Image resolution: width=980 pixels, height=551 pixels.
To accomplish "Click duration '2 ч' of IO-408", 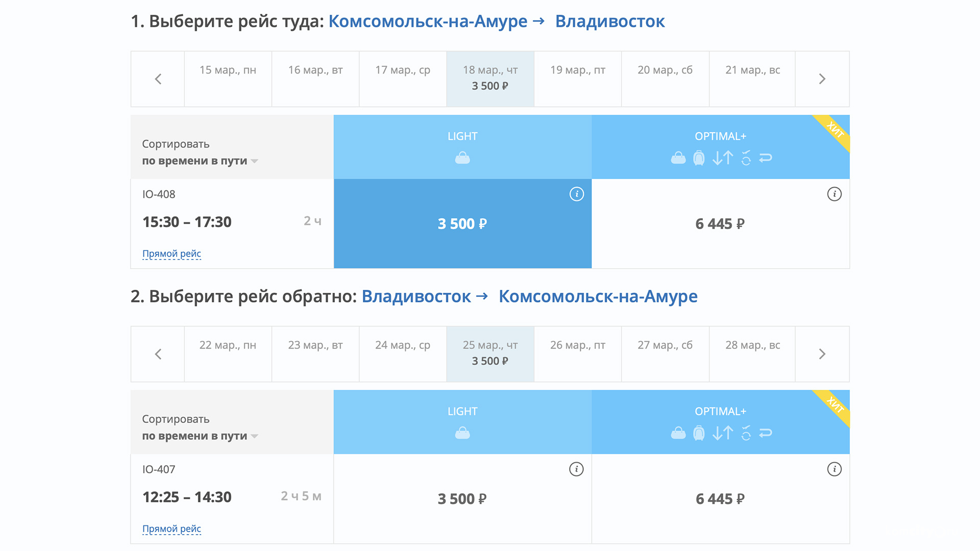I will (312, 221).
